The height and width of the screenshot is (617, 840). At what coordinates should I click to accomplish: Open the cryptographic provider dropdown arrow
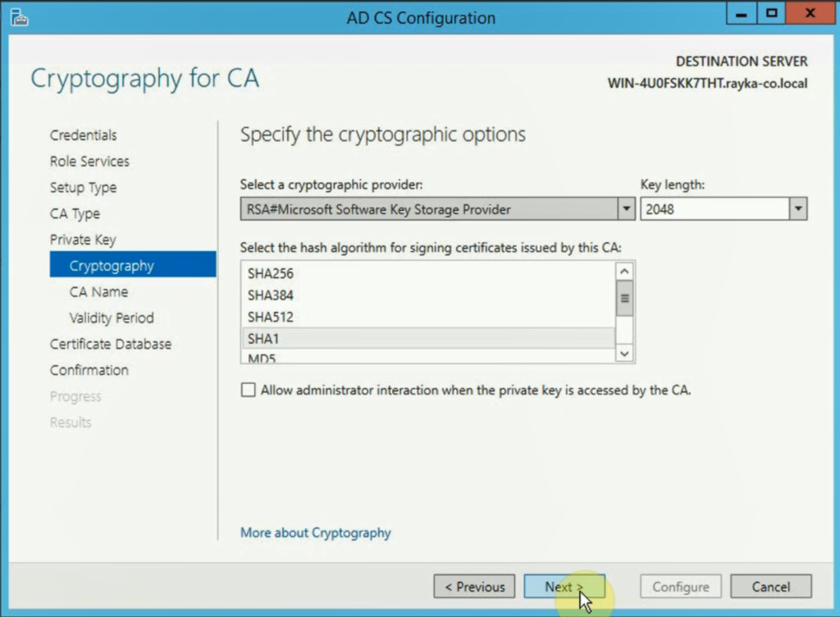pyautogui.click(x=626, y=209)
